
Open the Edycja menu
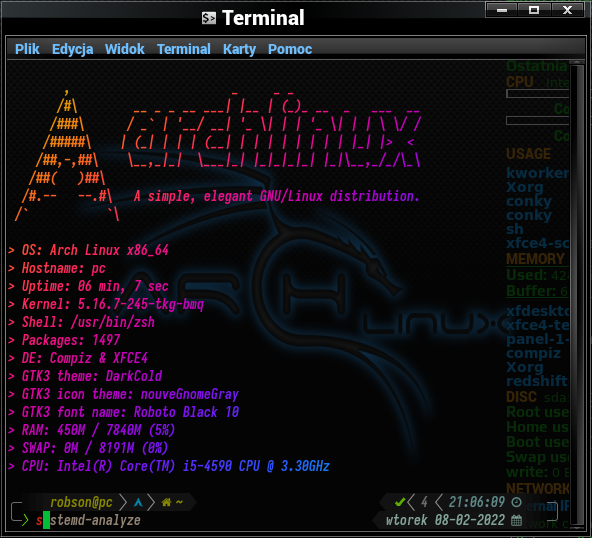[x=72, y=49]
